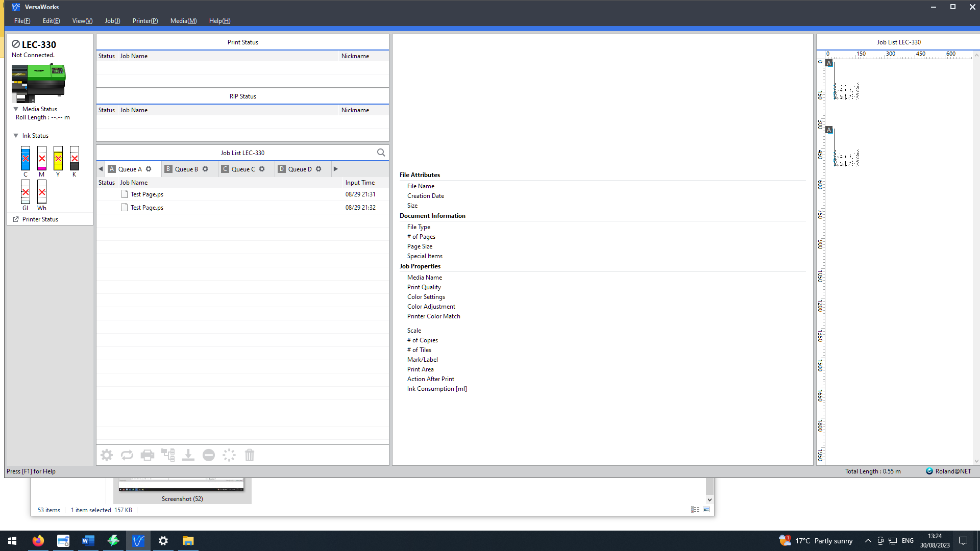Click the nesting/tree layout toolbar icon
This screenshot has width=980, height=551.
168,455
